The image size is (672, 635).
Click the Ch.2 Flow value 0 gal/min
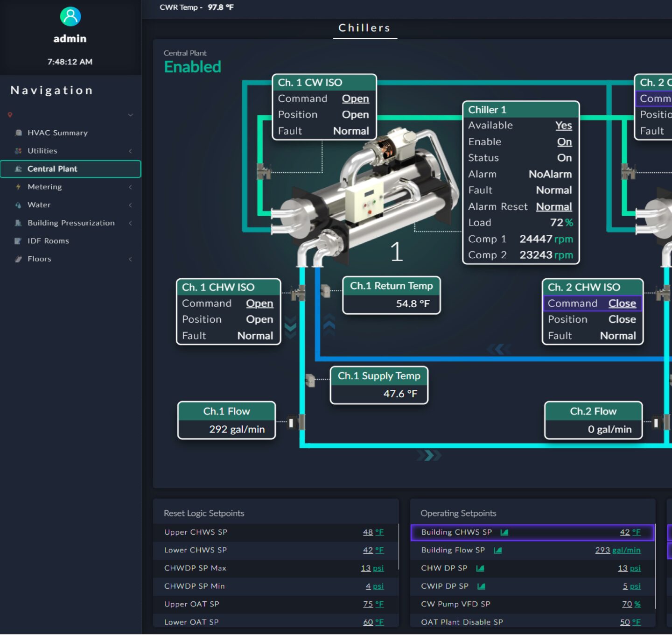point(609,430)
